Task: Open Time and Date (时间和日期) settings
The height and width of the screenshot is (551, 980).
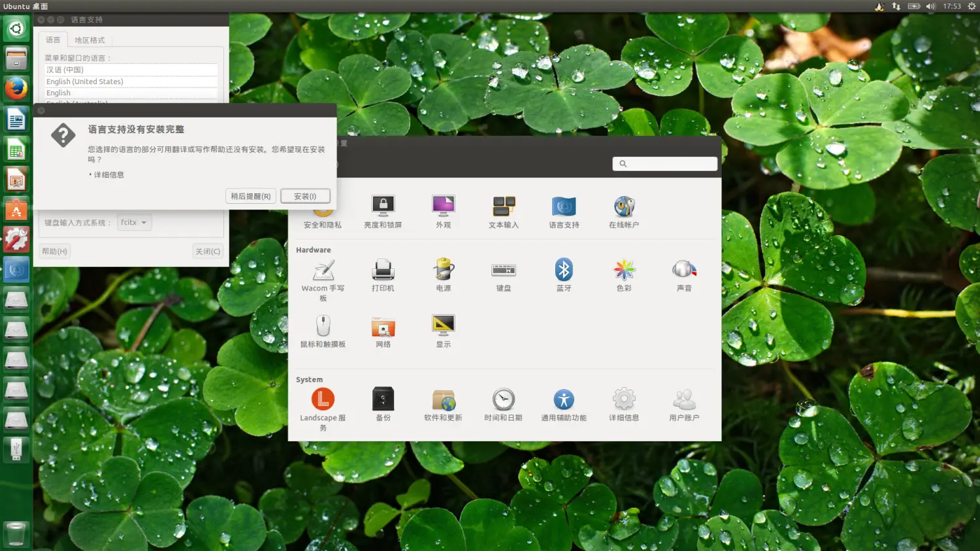Action: pos(503,400)
